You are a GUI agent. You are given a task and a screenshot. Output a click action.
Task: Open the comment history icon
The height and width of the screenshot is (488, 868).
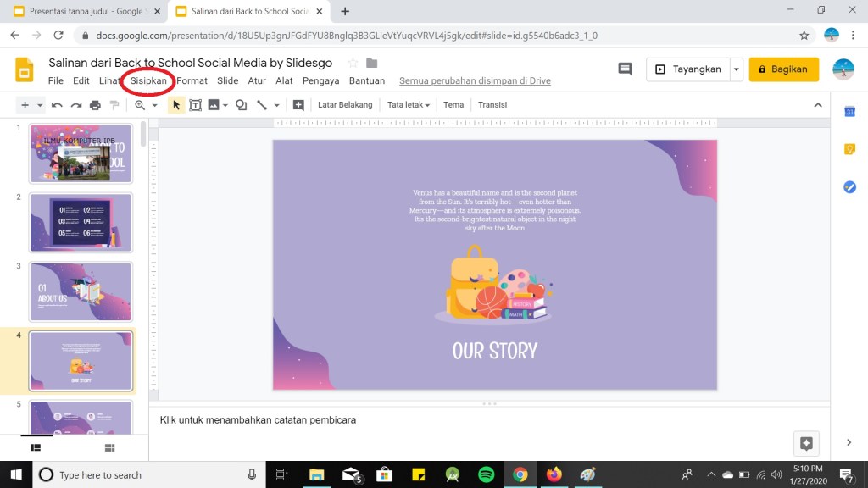pos(626,69)
